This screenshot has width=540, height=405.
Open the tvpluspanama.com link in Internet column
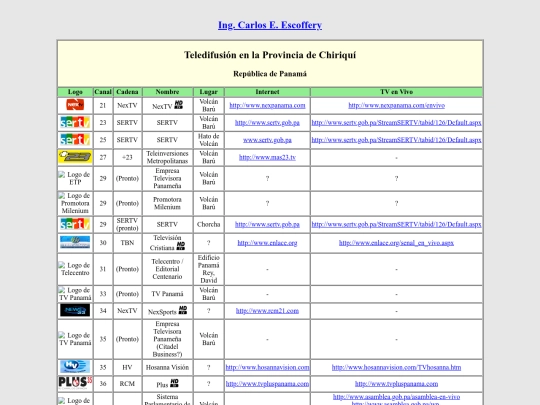(267, 384)
